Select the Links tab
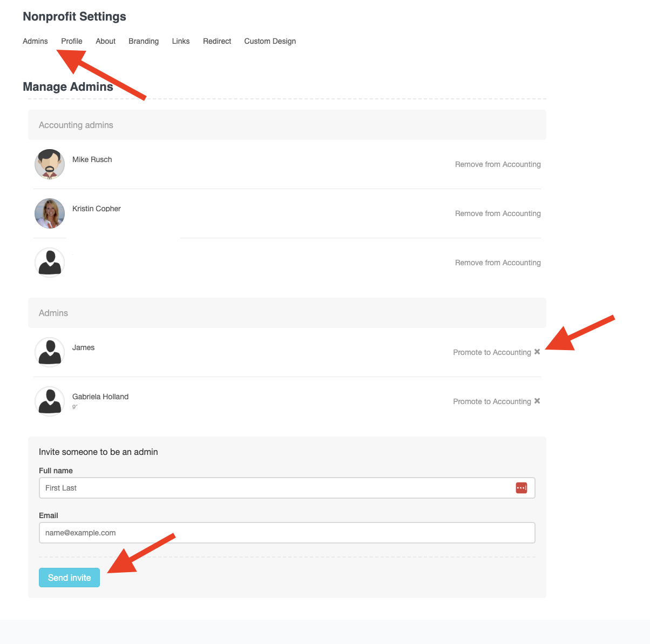 point(181,41)
